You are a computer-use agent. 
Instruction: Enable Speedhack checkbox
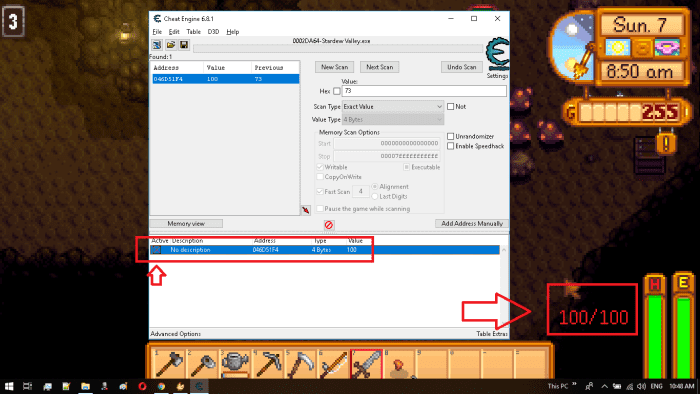pos(450,146)
